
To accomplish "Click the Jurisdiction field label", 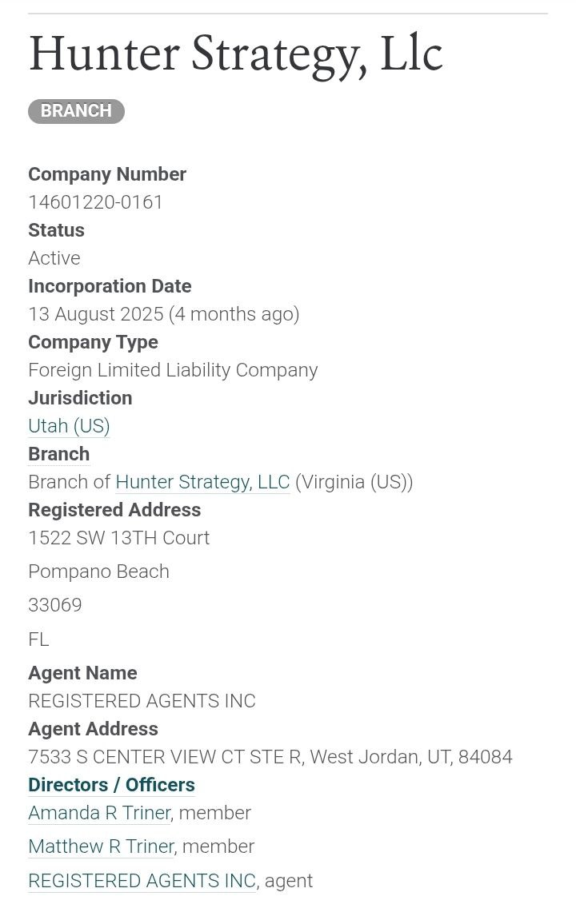I will 80,398.
